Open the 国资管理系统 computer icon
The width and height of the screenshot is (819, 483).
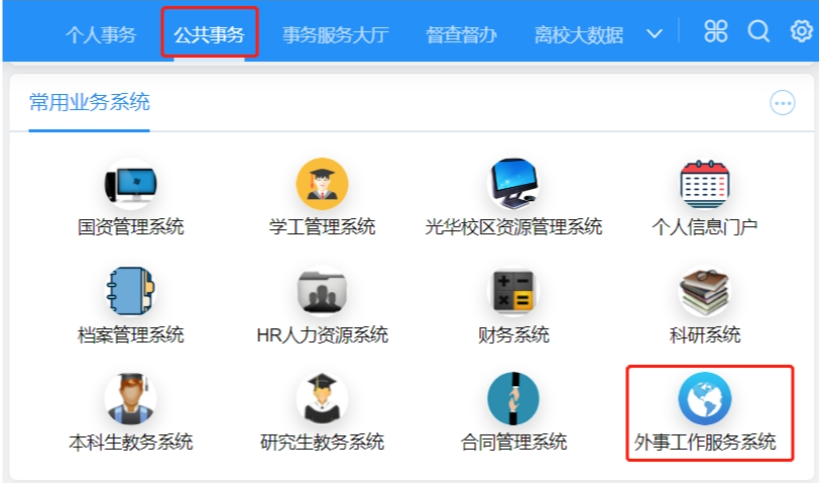point(131,185)
